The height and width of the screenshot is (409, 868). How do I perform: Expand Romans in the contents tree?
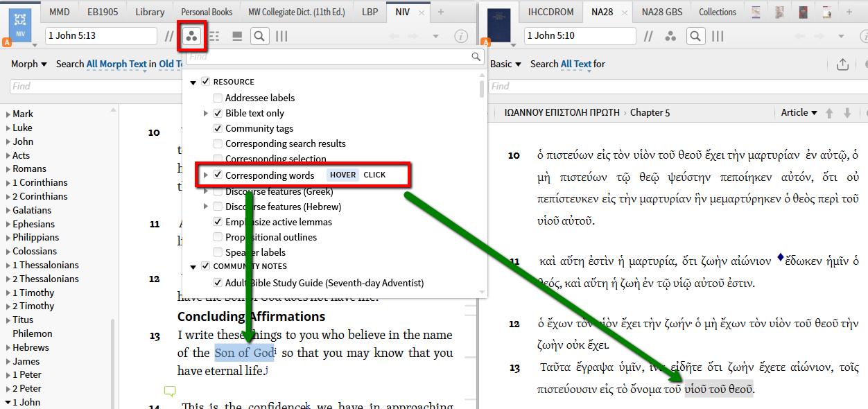(x=8, y=169)
